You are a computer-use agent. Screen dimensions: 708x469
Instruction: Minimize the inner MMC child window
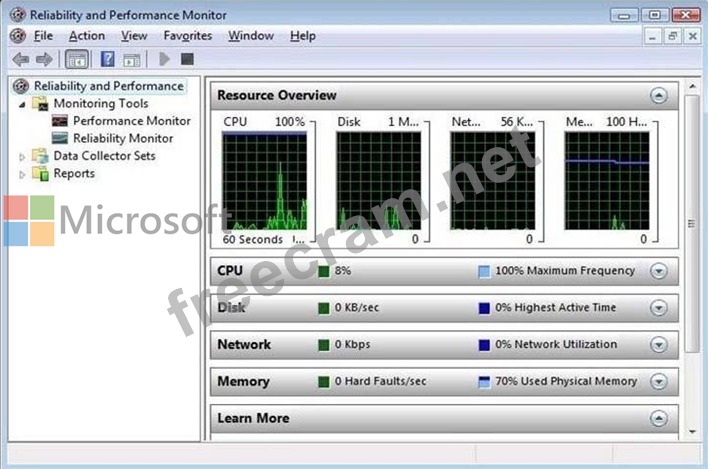pos(652,36)
